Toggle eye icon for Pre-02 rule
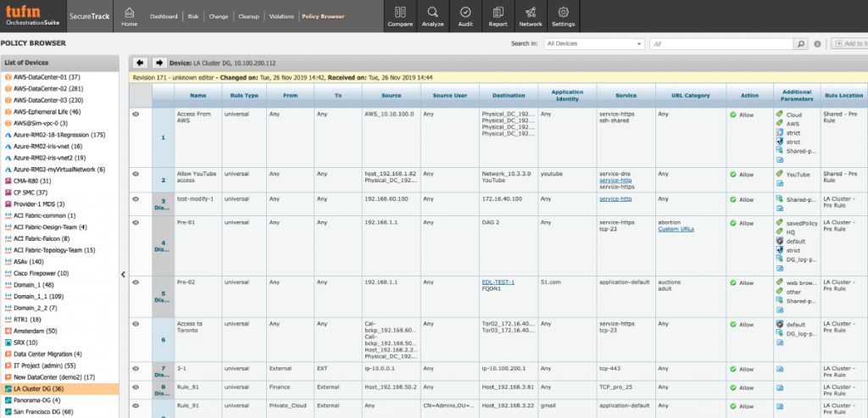The height and width of the screenshot is (418, 868). click(135, 282)
